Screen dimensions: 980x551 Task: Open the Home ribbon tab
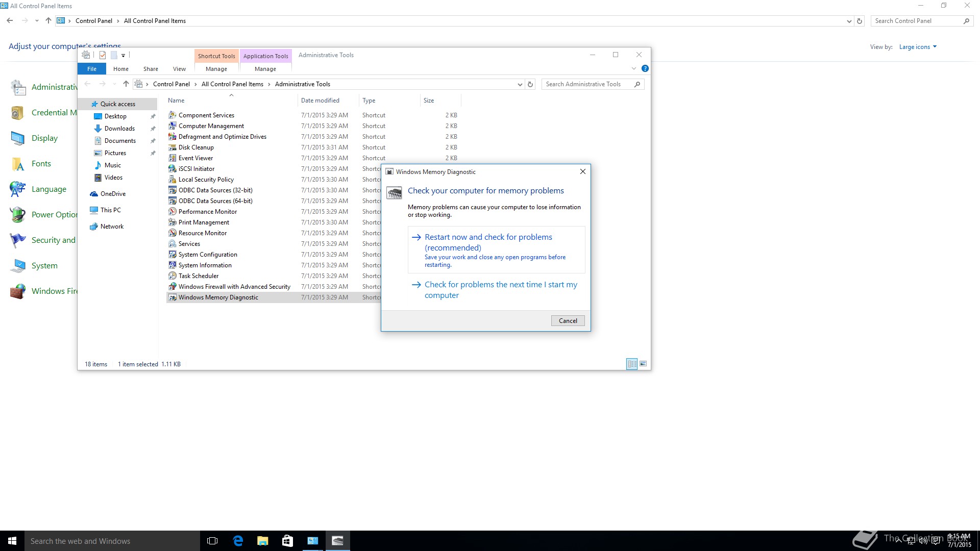point(121,69)
